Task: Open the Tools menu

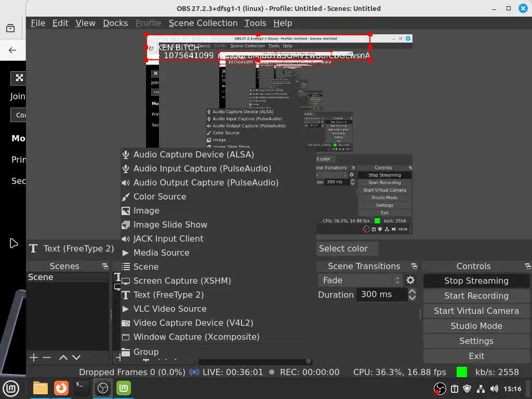Action: pos(255,23)
